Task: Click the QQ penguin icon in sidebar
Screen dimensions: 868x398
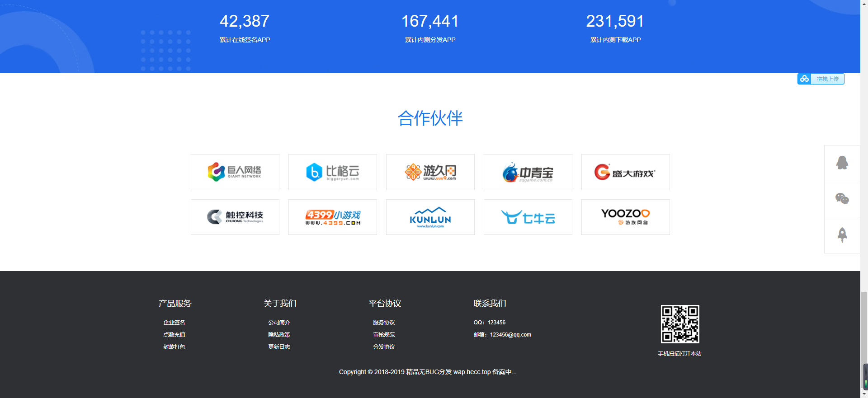Action: [x=842, y=163]
